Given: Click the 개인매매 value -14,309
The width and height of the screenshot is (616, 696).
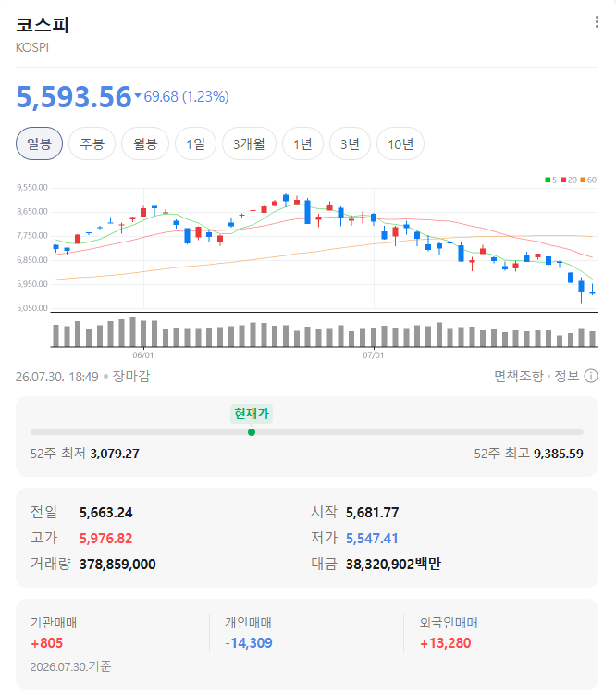Looking at the screenshot, I should [249, 642].
